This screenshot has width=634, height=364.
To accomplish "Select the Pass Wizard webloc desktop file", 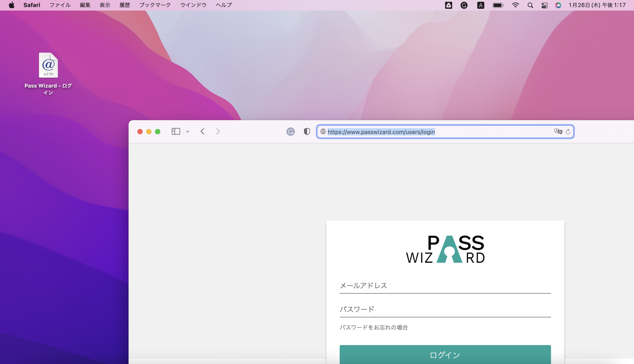I will 48,74.
